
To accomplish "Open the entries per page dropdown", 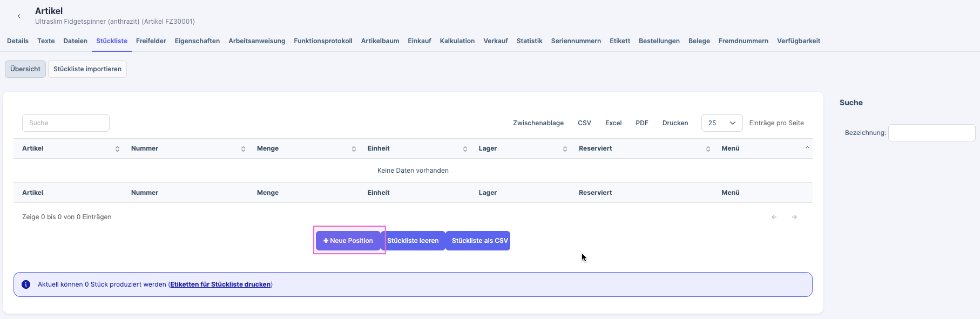I will [721, 123].
